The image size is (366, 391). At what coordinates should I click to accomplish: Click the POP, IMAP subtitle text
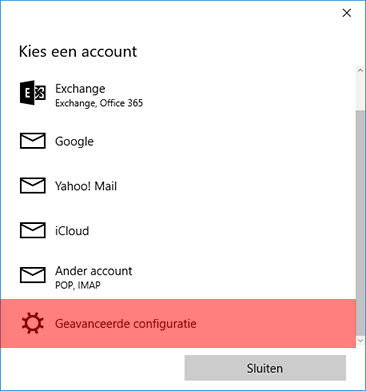[78, 285]
